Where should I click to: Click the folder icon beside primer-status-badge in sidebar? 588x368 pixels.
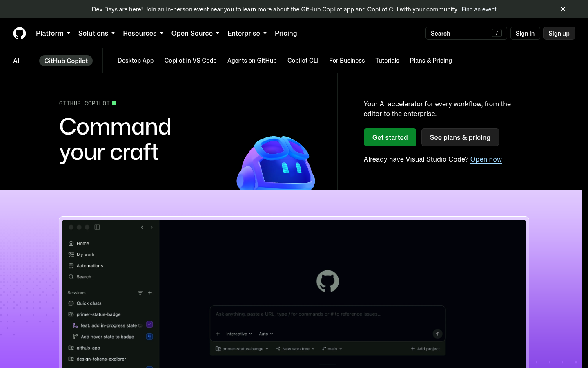pyautogui.click(x=71, y=314)
